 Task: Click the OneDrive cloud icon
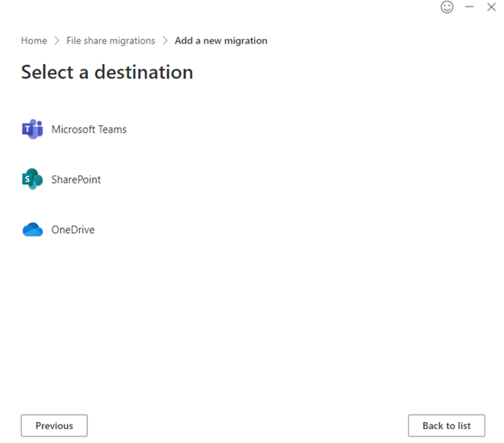tap(32, 230)
